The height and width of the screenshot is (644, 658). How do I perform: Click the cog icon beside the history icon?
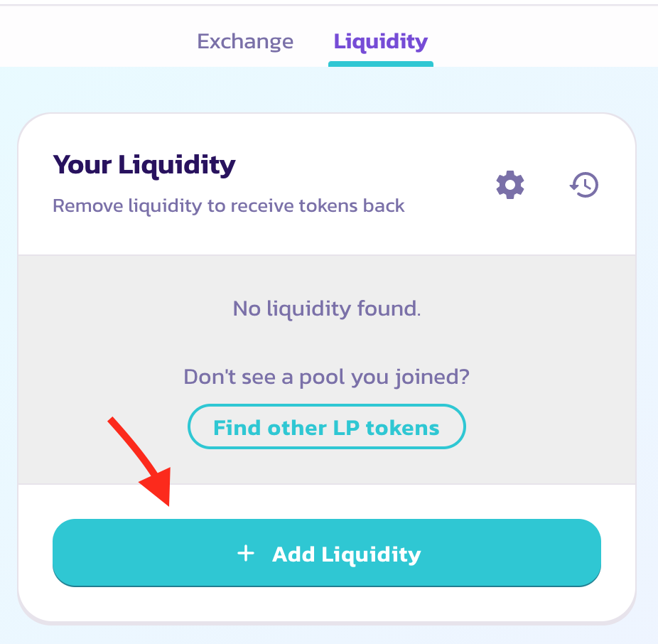coord(509,186)
